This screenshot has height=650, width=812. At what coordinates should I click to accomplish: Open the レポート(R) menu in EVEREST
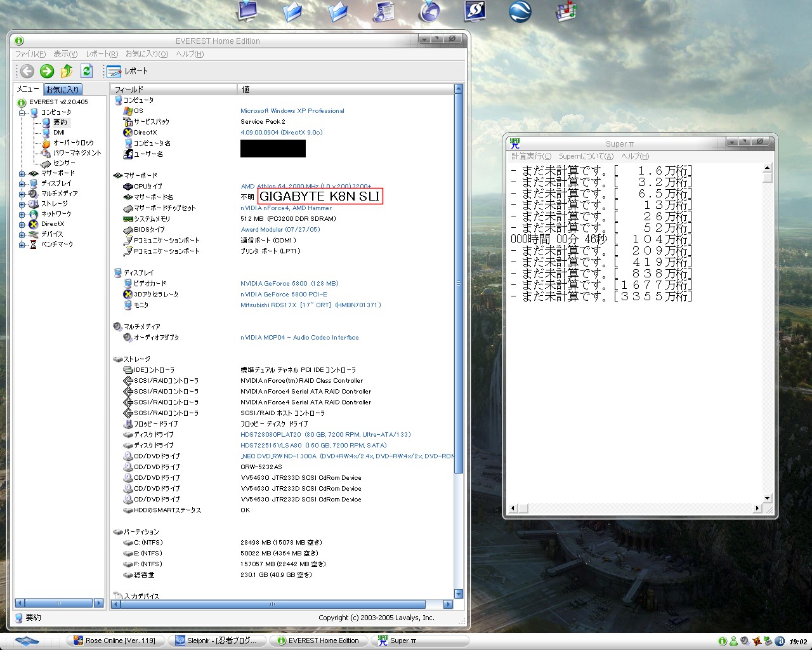tap(101, 55)
